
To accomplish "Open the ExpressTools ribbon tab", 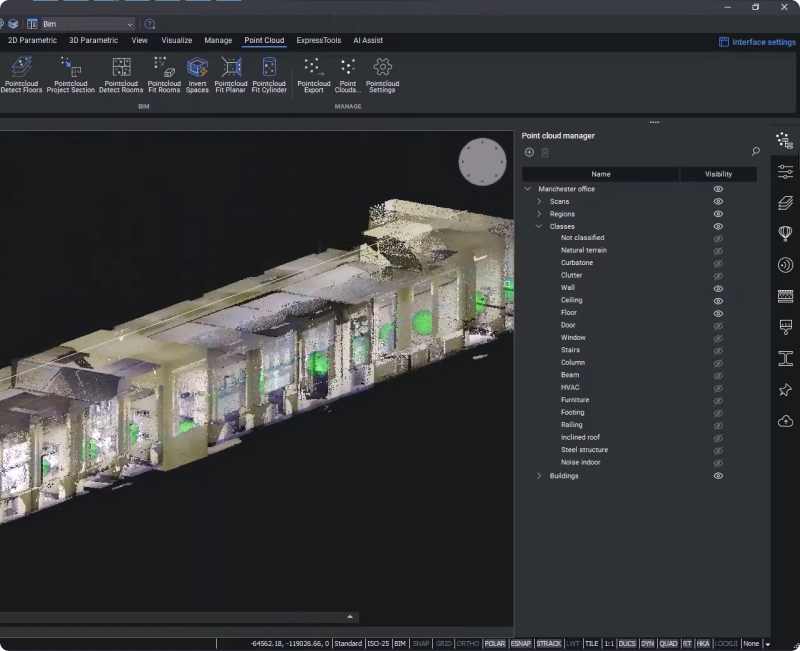I will 318,41.
